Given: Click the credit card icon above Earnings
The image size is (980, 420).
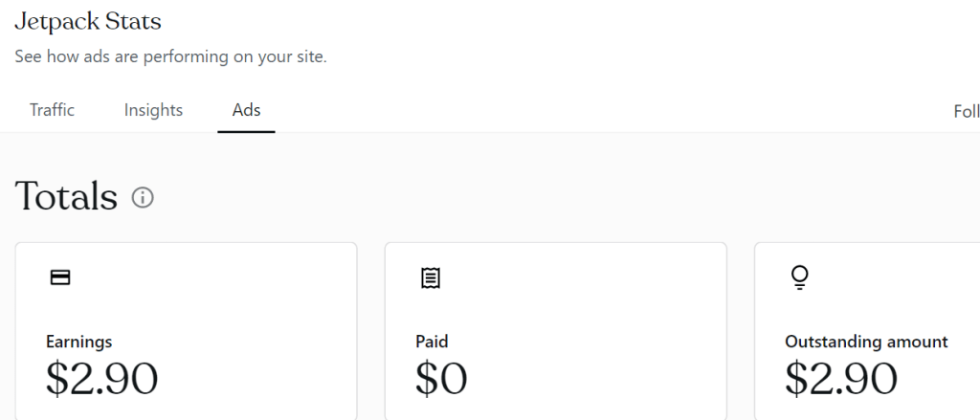Looking at the screenshot, I should coord(60,277).
